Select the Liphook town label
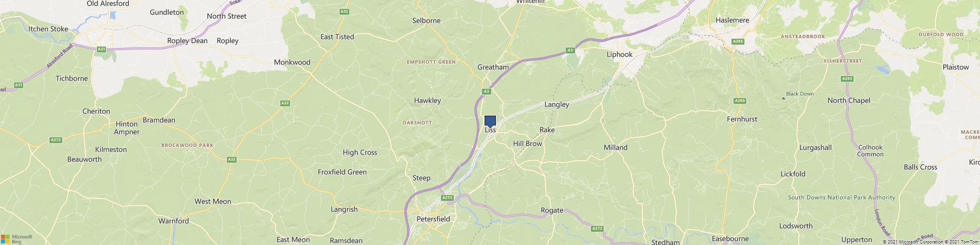Screen dimensions: 980x245 click(x=619, y=54)
